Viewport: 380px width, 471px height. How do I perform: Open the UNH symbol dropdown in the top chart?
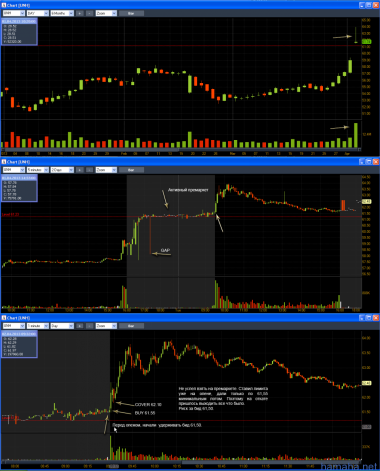pos(14,13)
